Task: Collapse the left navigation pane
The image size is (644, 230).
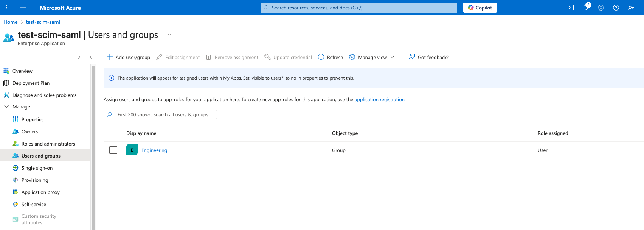Action: (91, 57)
